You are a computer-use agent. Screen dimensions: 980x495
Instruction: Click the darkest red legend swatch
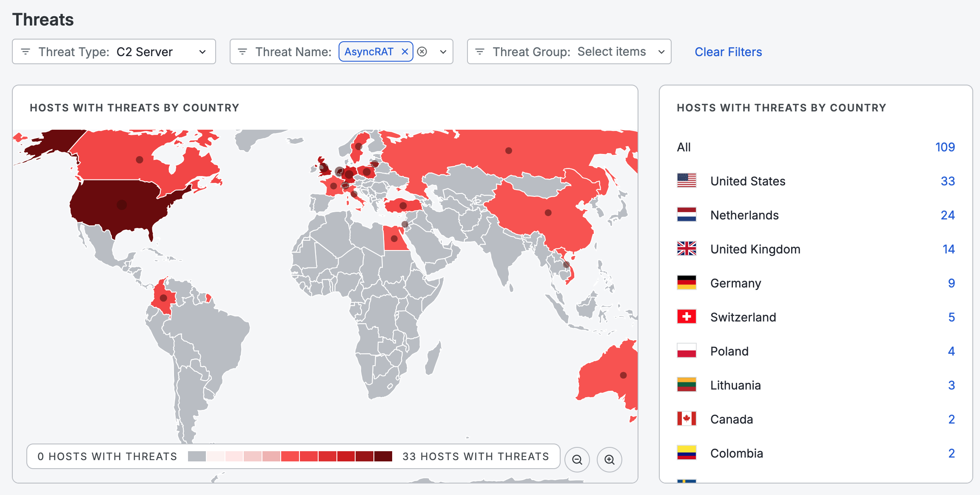click(x=383, y=456)
